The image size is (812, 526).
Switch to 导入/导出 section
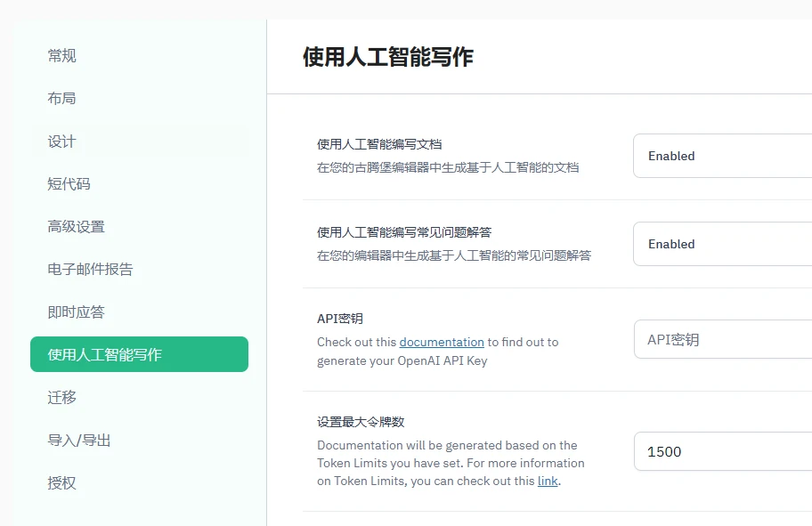tap(77, 440)
